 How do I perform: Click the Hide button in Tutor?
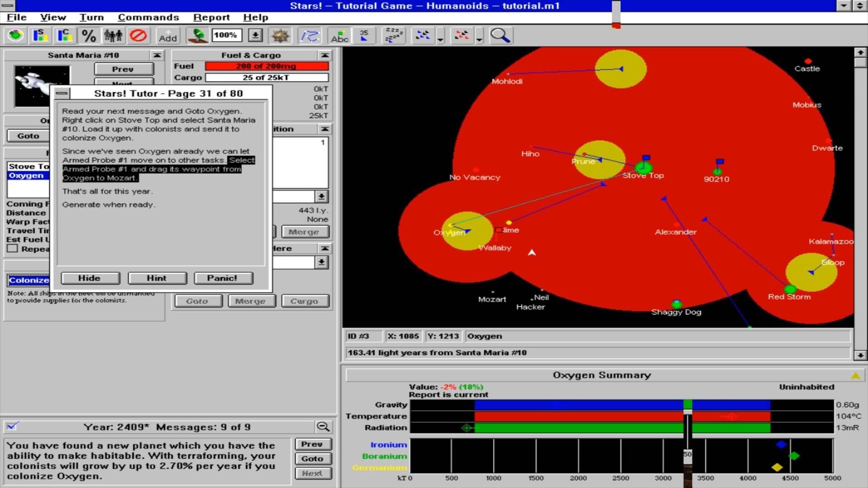pyautogui.click(x=90, y=278)
